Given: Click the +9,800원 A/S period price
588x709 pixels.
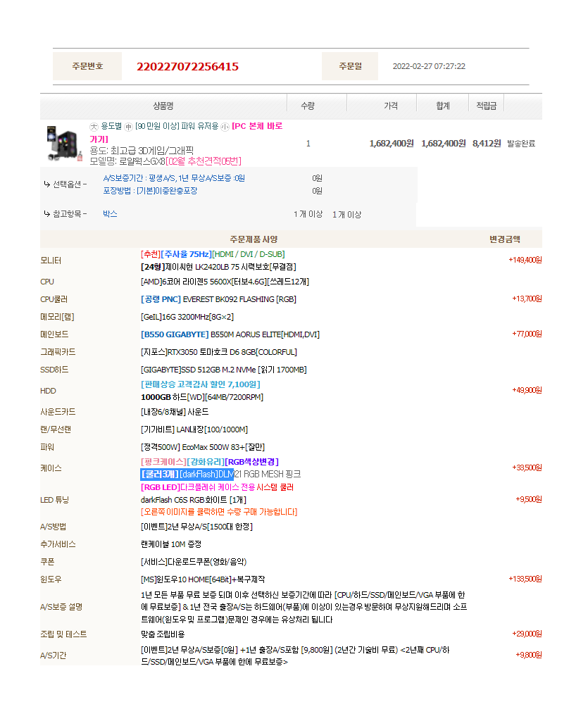Looking at the screenshot, I should point(529,655).
